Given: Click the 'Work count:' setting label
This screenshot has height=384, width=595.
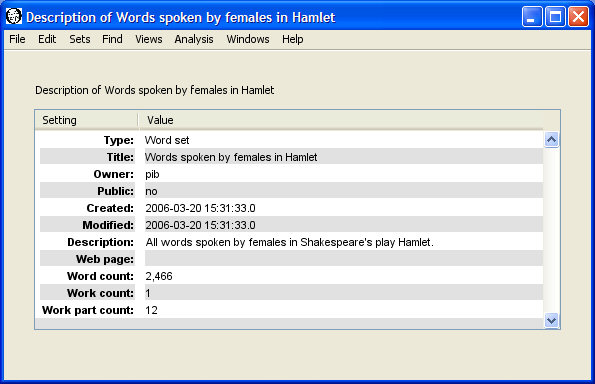Looking at the screenshot, I should (100, 293).
